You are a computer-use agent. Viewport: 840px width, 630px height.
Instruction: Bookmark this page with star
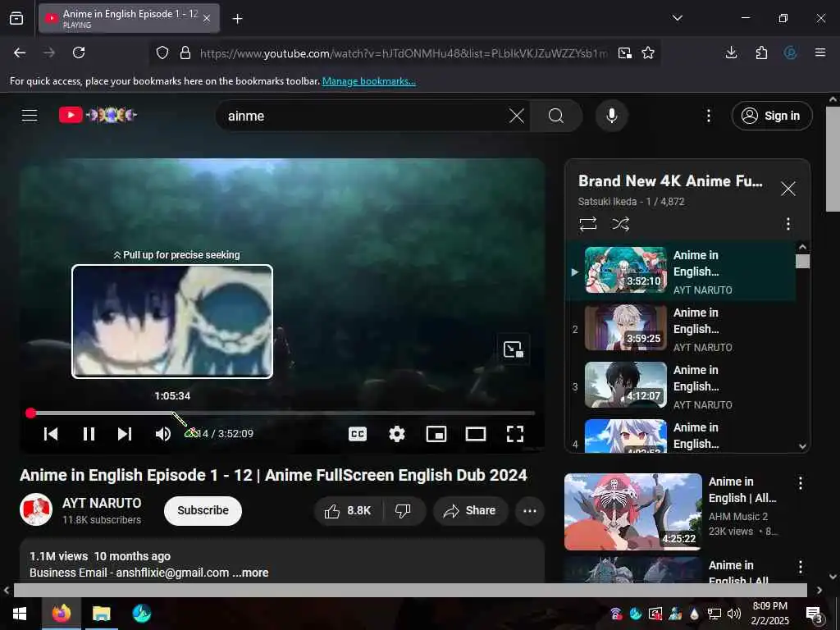pyautogui.click(x=648, y=52)
